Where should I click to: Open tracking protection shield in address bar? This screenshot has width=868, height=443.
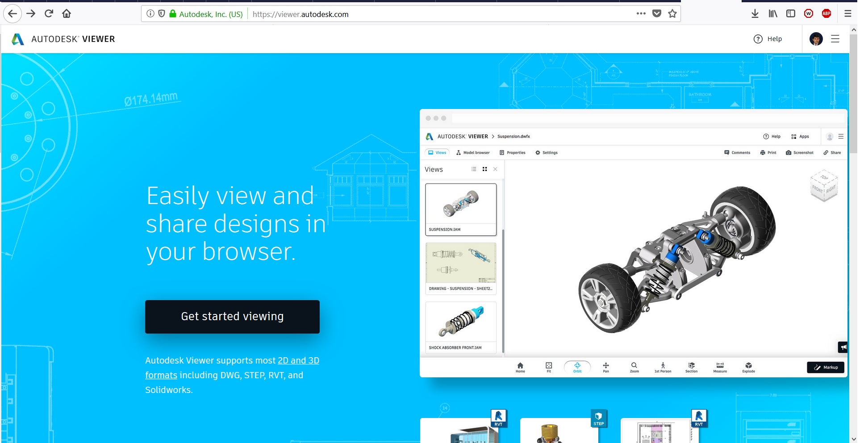pos(162,14)
